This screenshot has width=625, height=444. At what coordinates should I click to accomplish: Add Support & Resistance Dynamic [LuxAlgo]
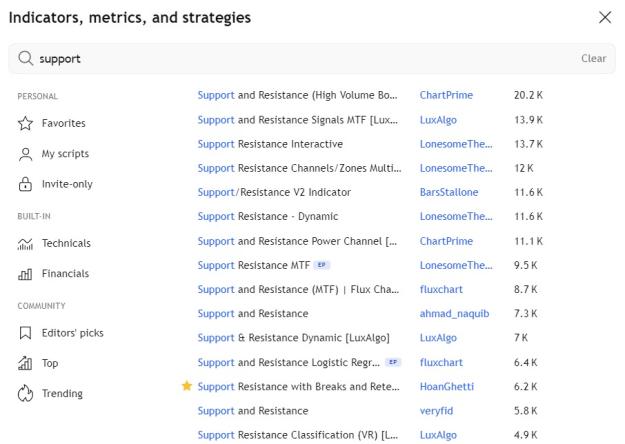(293, 338)
